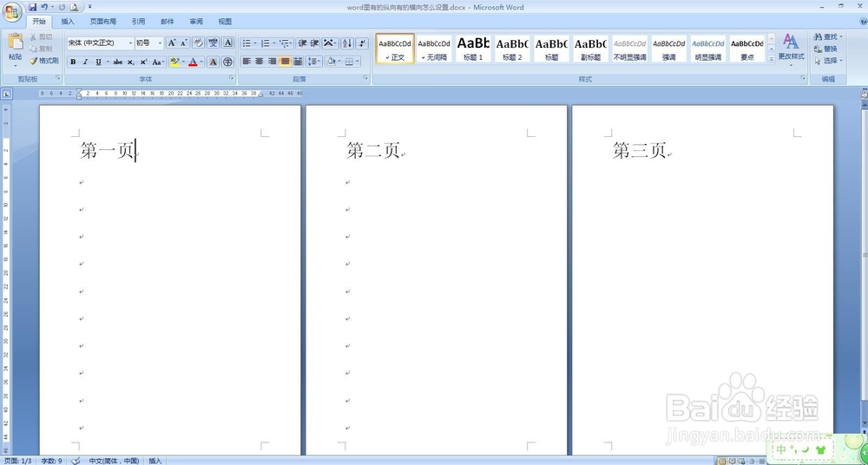Open the Asian layout dropdown
868x465 pixels.
330,43
